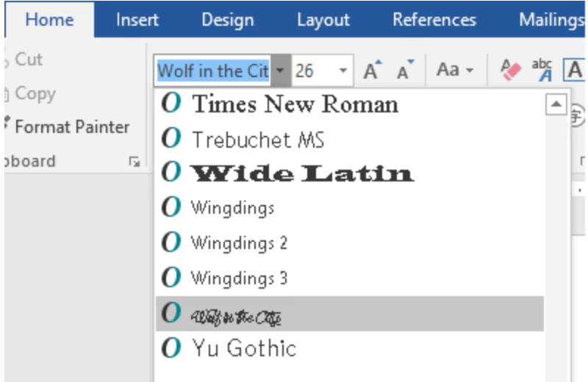Select highlighted Wolf in the City font
The height and width of the screenshot is (382, 588).
[350, 314]
